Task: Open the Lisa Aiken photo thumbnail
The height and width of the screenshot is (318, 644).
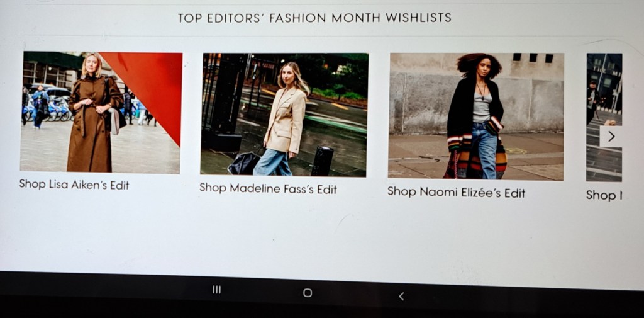Action: pos(101,112)
